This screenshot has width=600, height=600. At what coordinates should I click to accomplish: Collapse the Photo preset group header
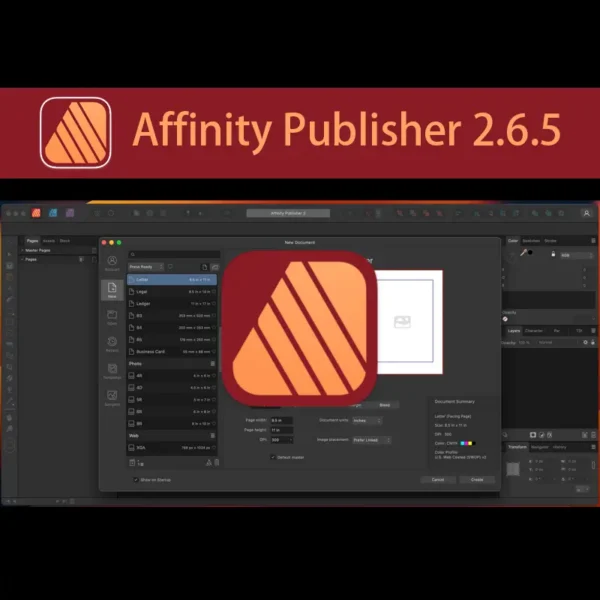pos(172,364)
